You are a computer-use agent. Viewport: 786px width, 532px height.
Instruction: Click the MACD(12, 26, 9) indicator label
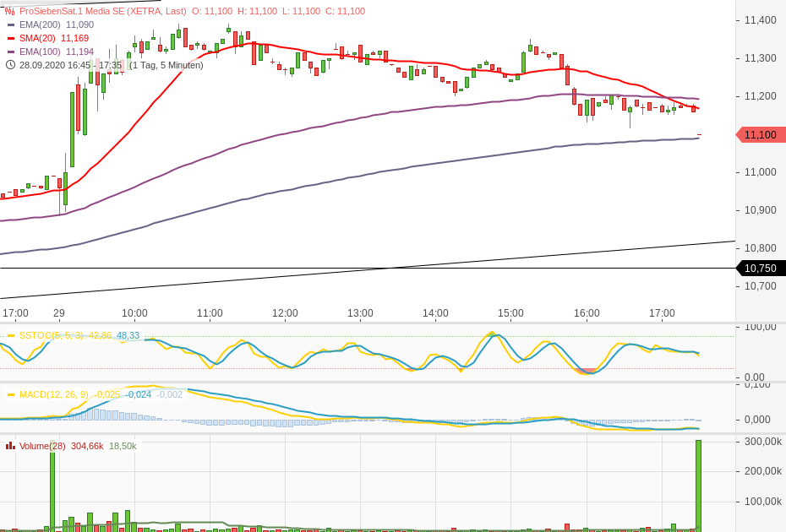(x=53, y=394)
